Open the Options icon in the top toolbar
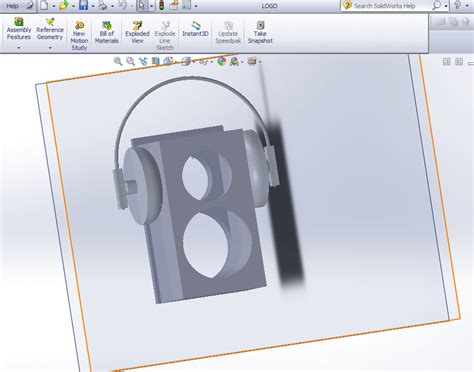 pos(186,5)
